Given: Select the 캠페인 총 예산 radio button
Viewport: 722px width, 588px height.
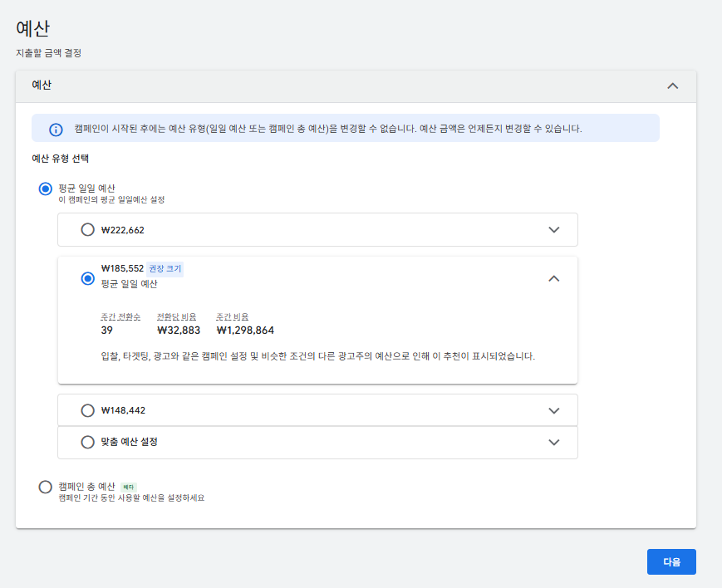Looking at the screenshot, I should coord(46,487).
